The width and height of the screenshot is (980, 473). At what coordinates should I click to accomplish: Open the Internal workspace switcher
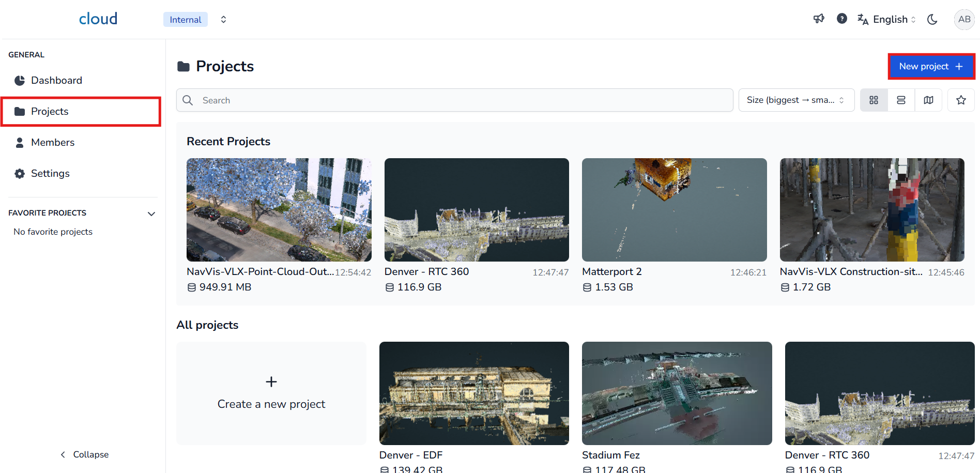[196, 19]
